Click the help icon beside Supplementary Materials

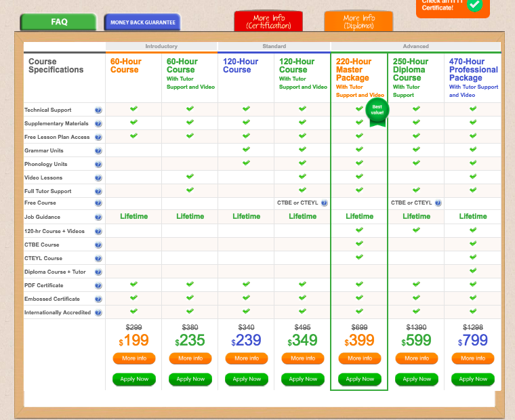pos(98,124)
